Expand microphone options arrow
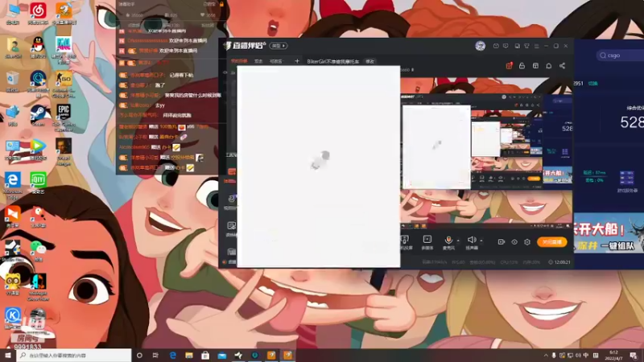This screenshot has height=362, width=644. pyautogui.click(x=458, y=241)
